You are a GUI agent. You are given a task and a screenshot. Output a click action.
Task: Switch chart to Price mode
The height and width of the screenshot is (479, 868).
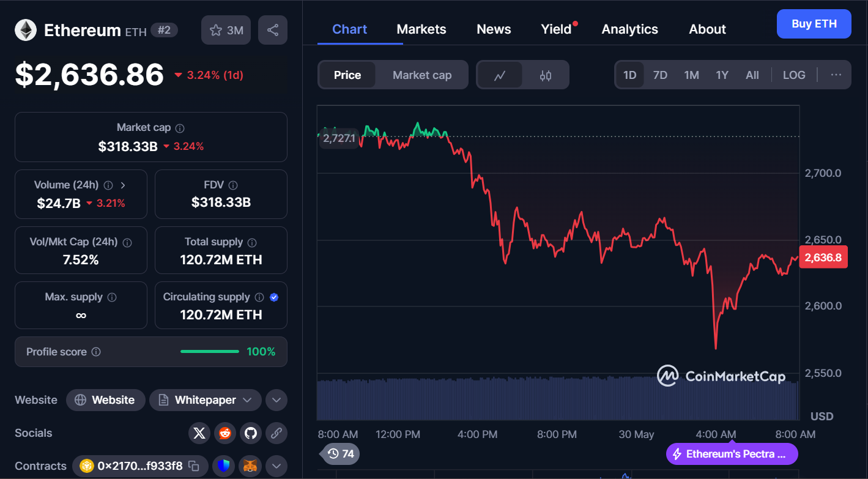pyautogui.click(x=347, y=75)
